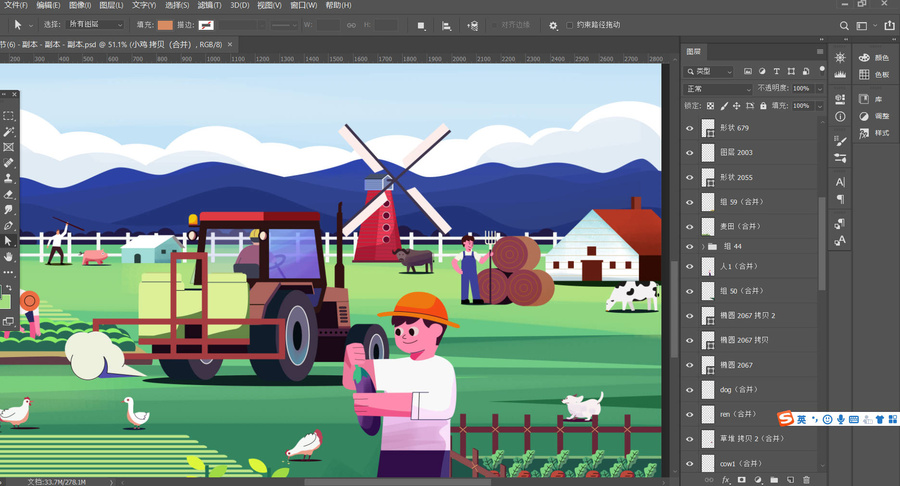
Task: Open the 填充 fill percentage dropdown arrow
Action: point(820,106)
